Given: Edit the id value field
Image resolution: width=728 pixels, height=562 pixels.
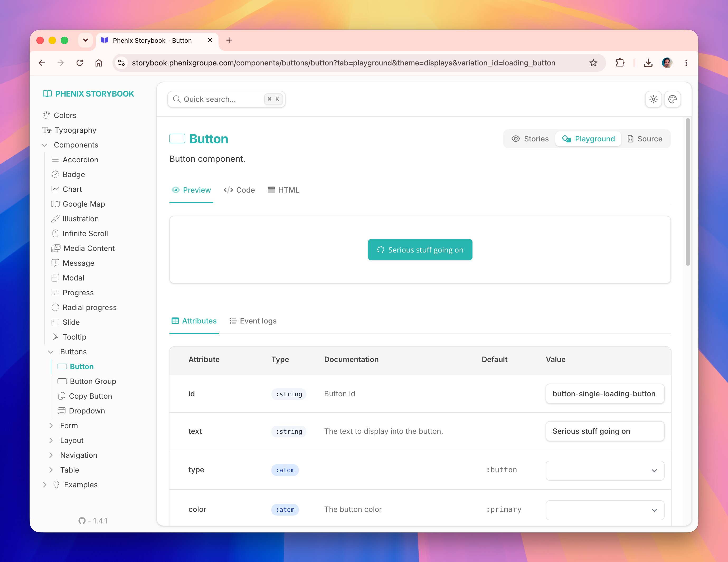Looking at the screenshot, I should 605,394.
